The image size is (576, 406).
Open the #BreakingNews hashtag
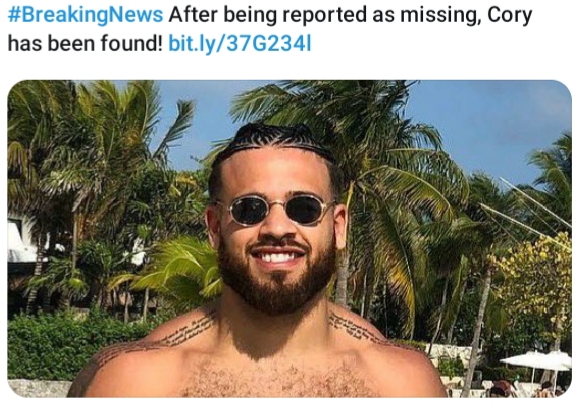[x=85, y=15]
